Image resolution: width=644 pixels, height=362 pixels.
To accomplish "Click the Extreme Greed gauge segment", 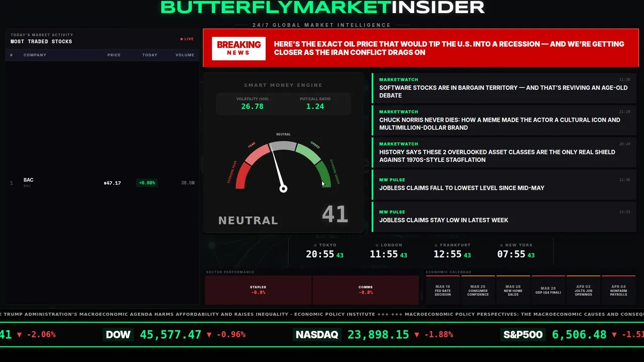I will tap(324, 174).
